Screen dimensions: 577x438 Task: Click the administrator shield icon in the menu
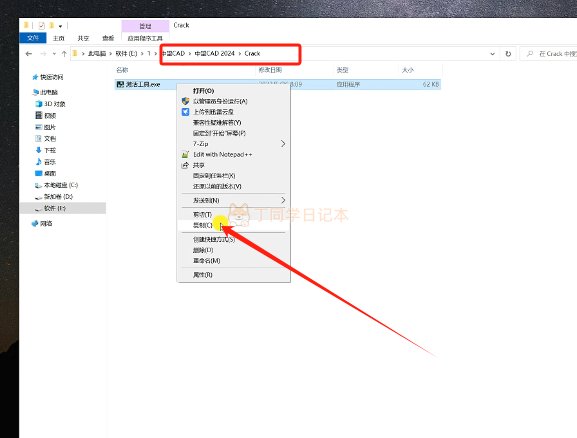click(185, 101)
